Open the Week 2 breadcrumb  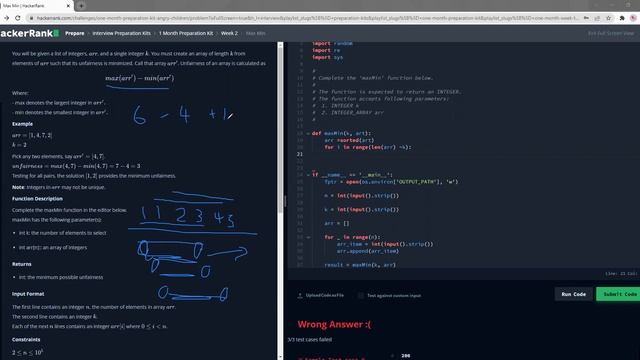click(x=229, y=33)
